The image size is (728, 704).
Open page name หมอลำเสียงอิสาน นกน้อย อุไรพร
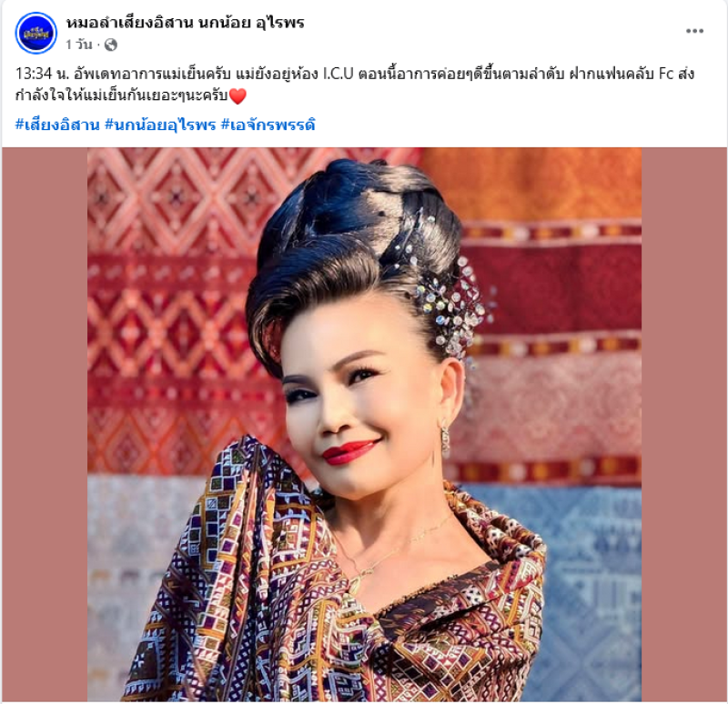[186, 23]
